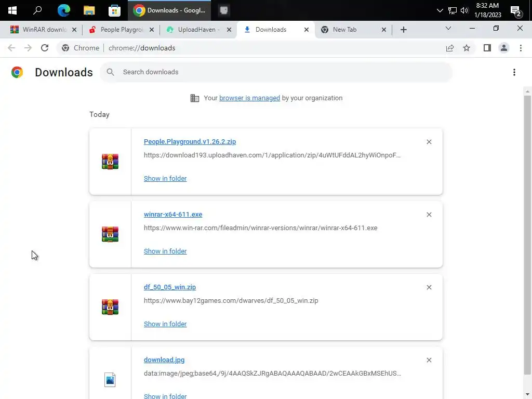Screen dimensions: 532x399
Task: Open the notification center
Action: (516, 11)
